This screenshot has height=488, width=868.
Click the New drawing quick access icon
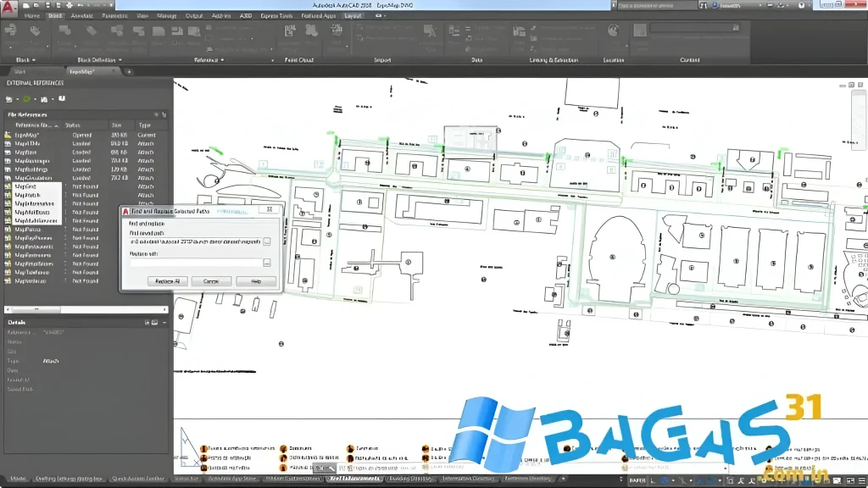point(26,5)
